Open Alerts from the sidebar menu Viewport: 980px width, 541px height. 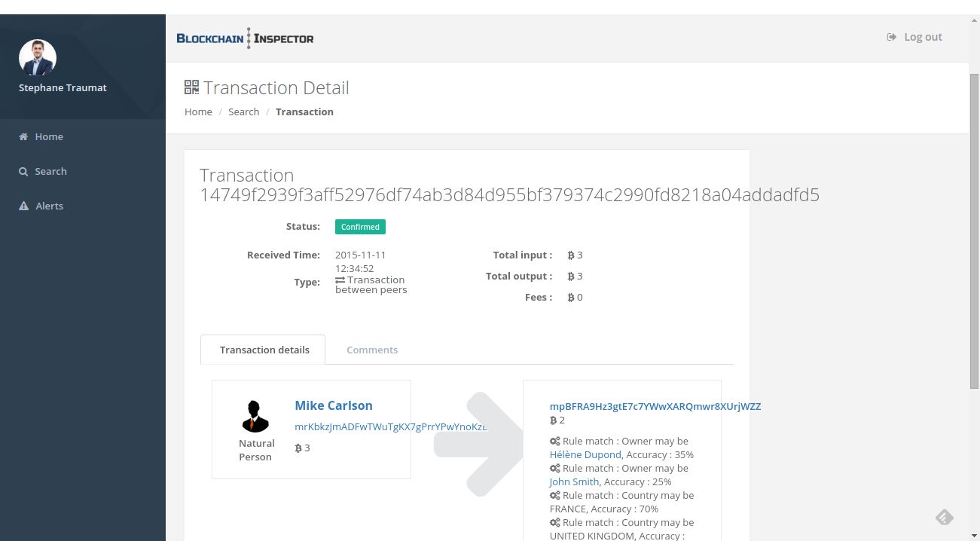click(49, 206)
